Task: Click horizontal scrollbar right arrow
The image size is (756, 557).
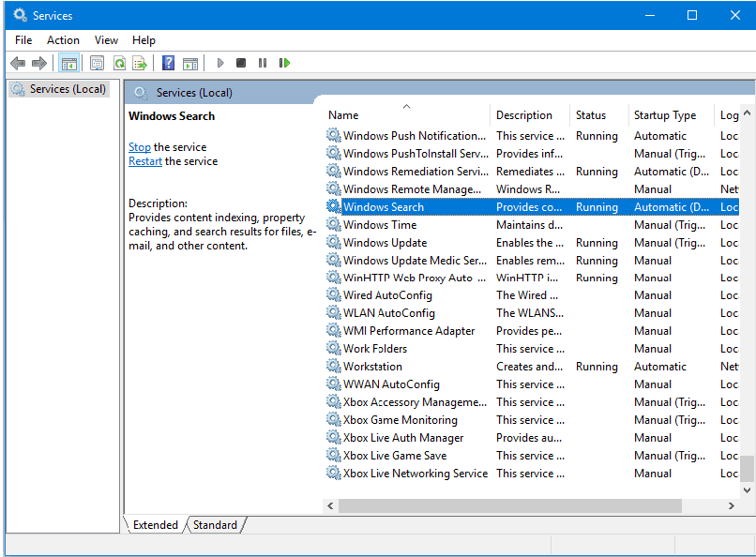Action: (x=732, y=506)
